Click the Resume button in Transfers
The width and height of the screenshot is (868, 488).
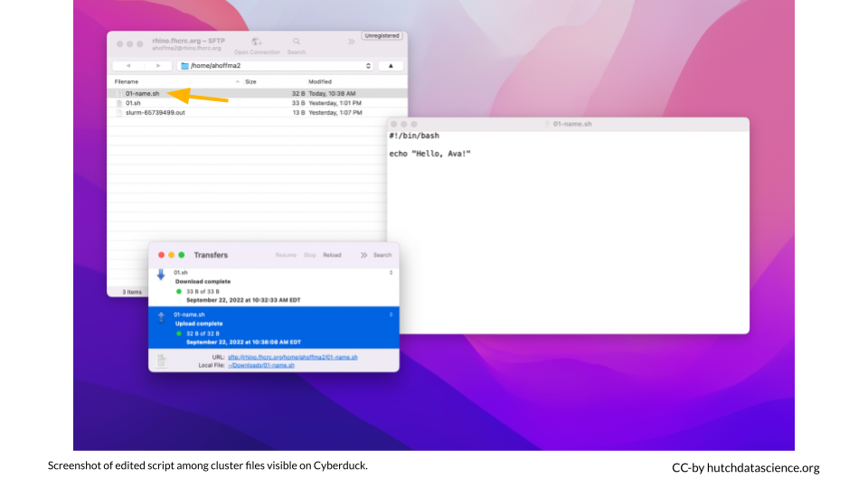(x=286, y=255)
